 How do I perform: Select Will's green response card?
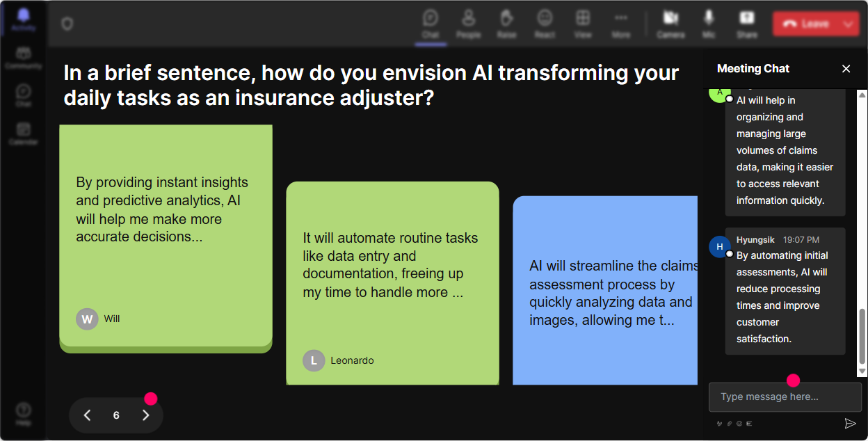point(166,238)
